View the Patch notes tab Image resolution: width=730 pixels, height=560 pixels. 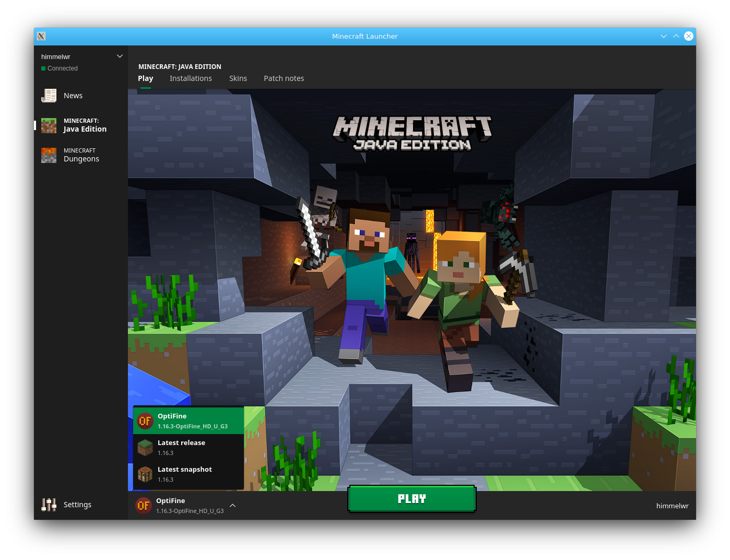[284, 78]
